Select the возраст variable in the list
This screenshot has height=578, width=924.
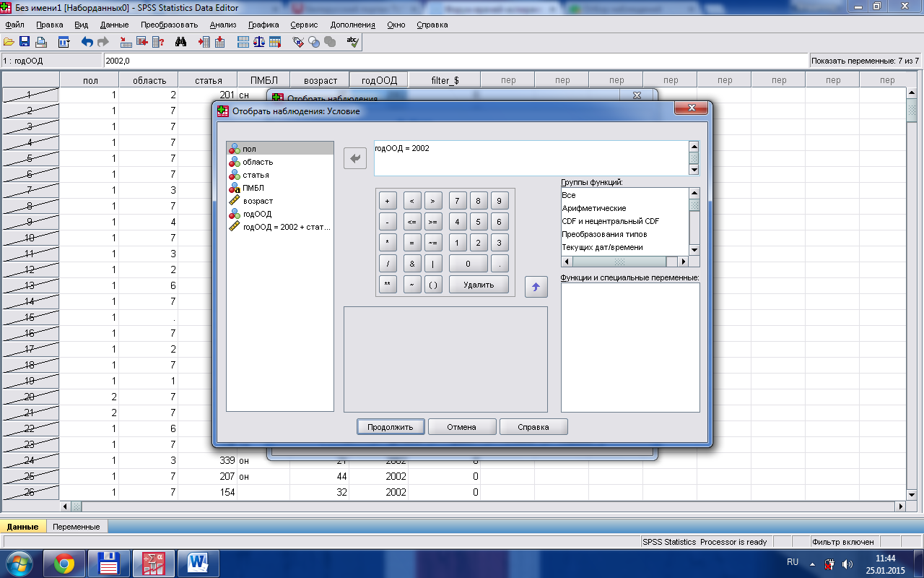pos(258,201)
